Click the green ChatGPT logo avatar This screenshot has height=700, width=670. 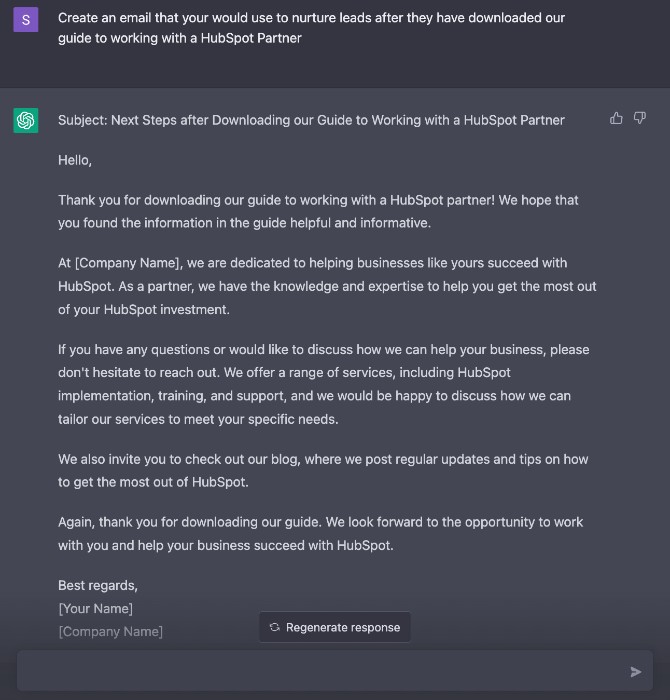(x=26, y=121)
